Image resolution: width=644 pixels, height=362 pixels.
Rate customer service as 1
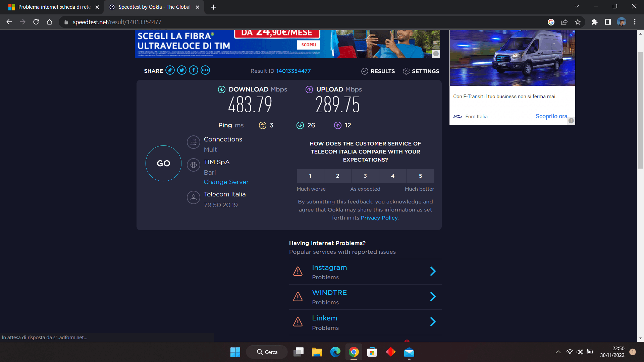pos(310,176)
